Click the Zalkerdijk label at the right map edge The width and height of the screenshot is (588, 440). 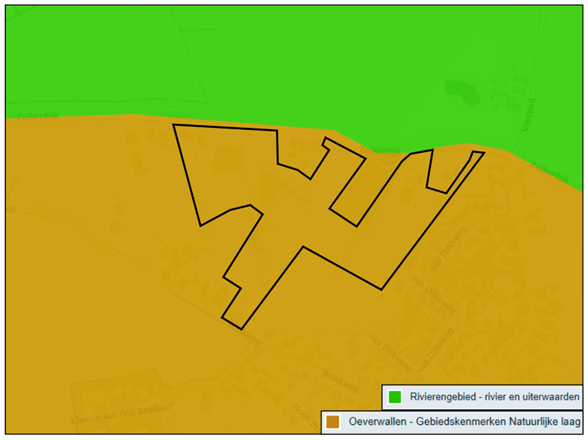point(550,172)
